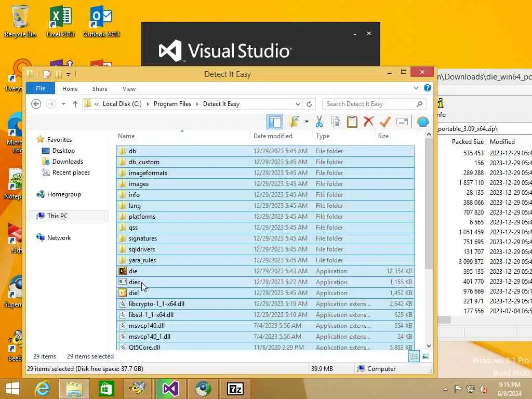This screenshot has height=399, width=532.
Task: Open Excel 2013 desktop shortcut
Action: pyautogui.click(x=60, y=21)
